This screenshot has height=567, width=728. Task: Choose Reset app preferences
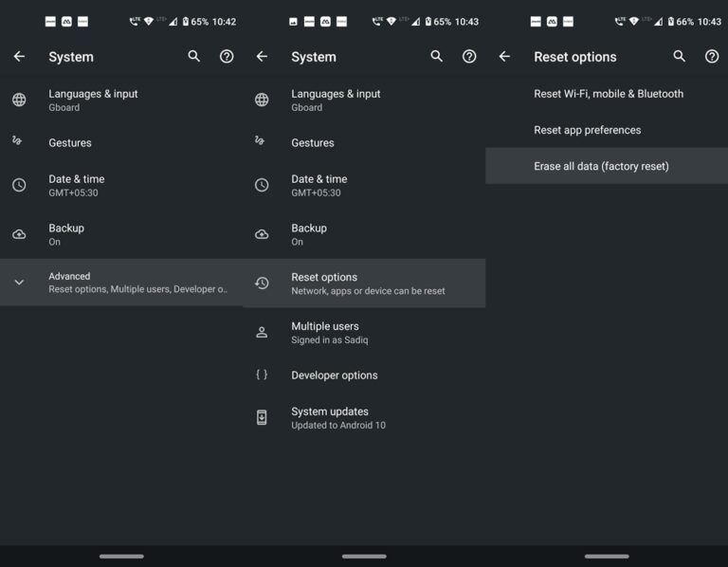pyautogui.click(x=587, y=130)
